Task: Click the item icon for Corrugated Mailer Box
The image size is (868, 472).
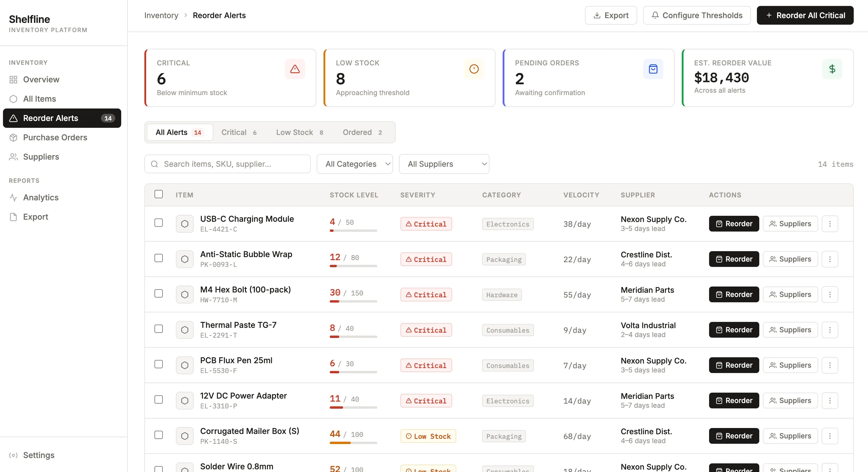Action: click(x=185, y=436)
